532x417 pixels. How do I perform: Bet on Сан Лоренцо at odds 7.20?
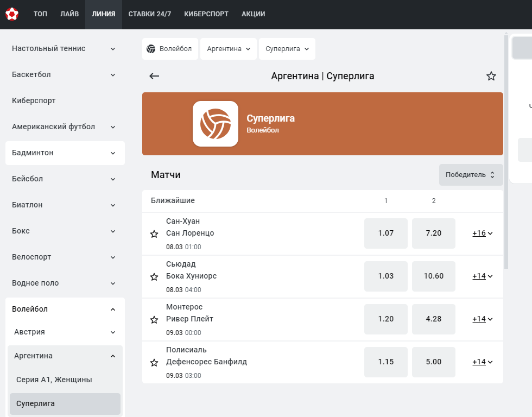(x=434, y=233)
